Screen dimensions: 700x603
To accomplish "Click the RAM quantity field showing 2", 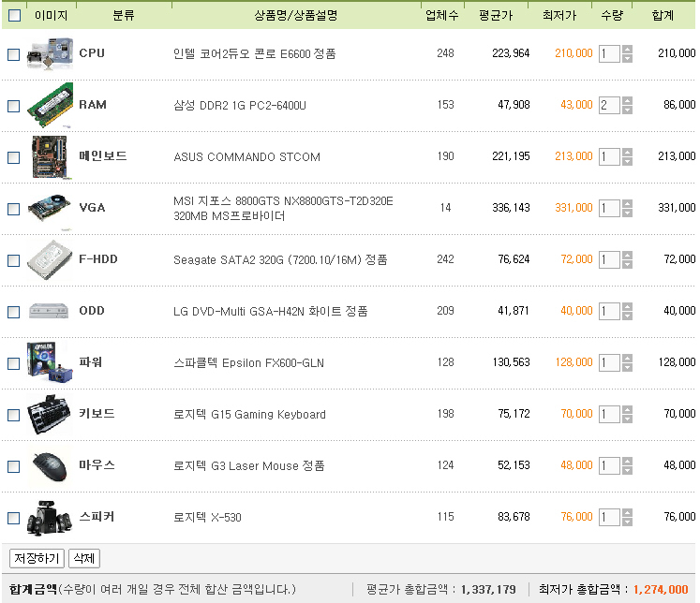I will (x=609, y=105).
